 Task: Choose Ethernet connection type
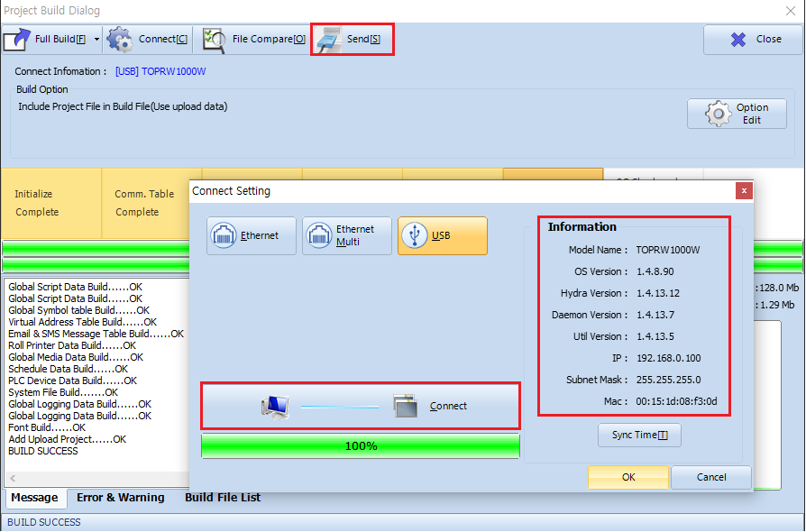(252, 236)
